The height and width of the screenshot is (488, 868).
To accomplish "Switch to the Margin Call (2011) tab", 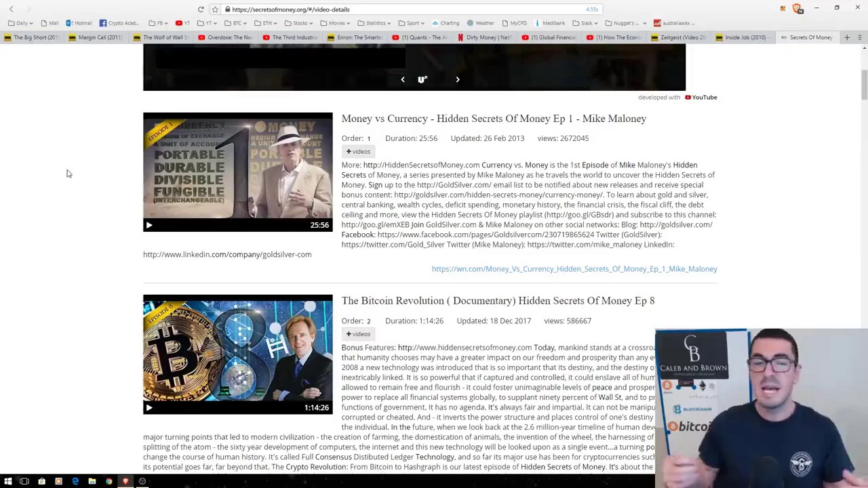I will coord(96,37).
